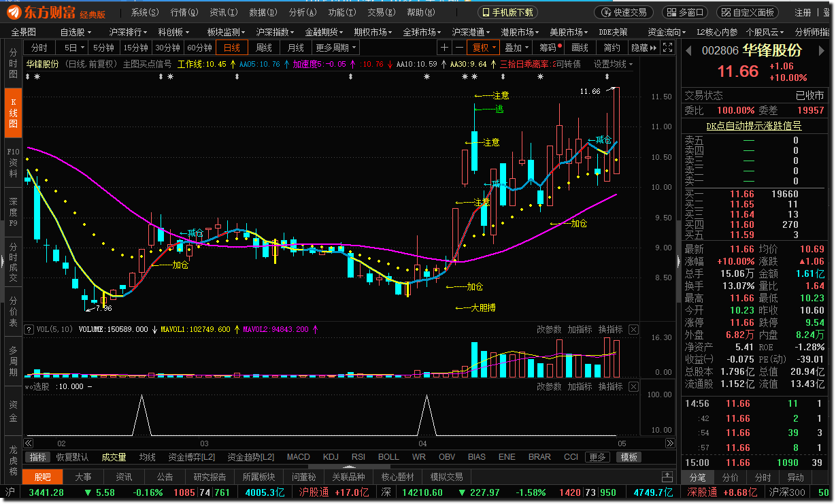836x504 pixels.
Task: Go to previous stock using left arrow
Action: [688, 51]
